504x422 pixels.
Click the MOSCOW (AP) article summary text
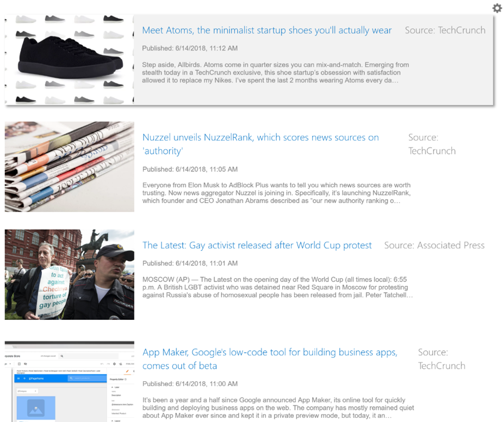click(x=277, y=287)
